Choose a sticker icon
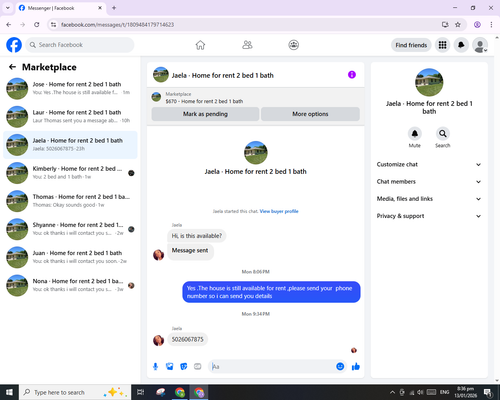 tap(184, 367)
